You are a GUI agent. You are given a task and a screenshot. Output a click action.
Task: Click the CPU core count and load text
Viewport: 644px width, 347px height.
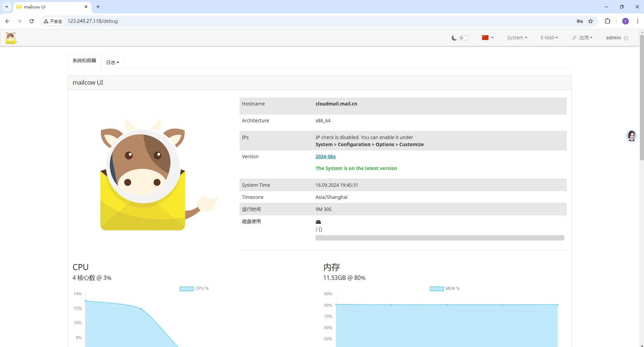click(92, 278)
